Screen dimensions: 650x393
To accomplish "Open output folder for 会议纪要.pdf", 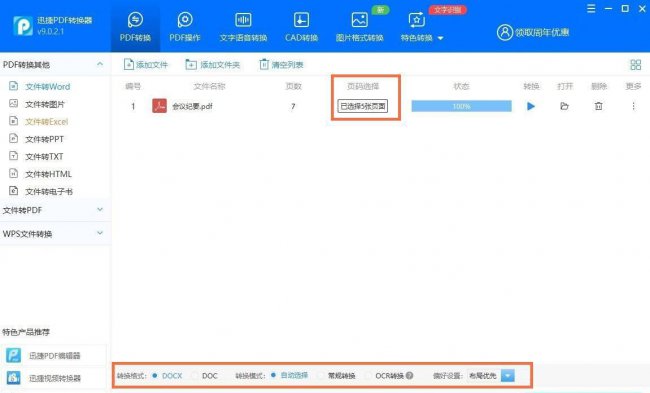I will point(564,106).
